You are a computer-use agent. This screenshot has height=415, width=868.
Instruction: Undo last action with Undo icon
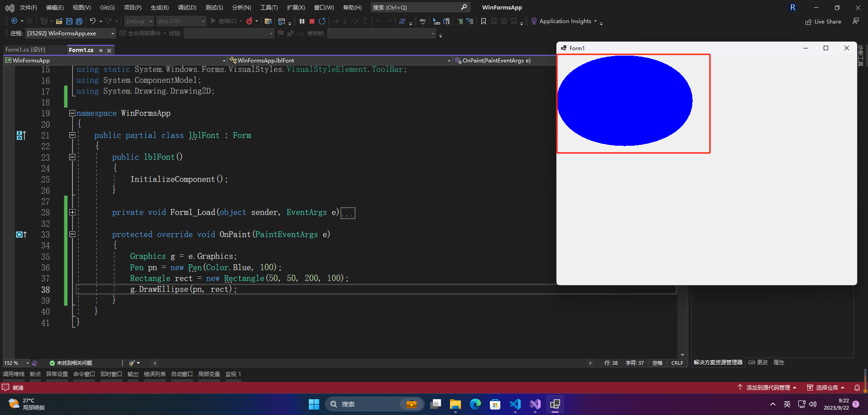93,21
